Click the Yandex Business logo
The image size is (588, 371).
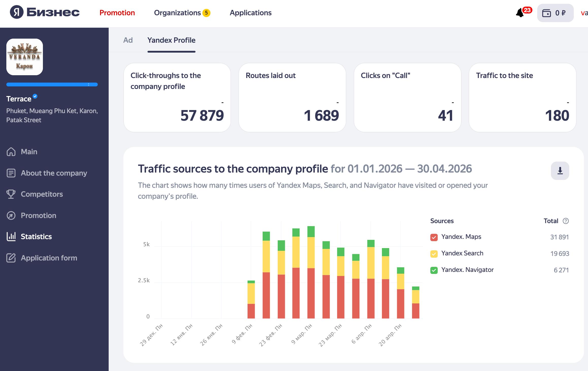(45, 12)
